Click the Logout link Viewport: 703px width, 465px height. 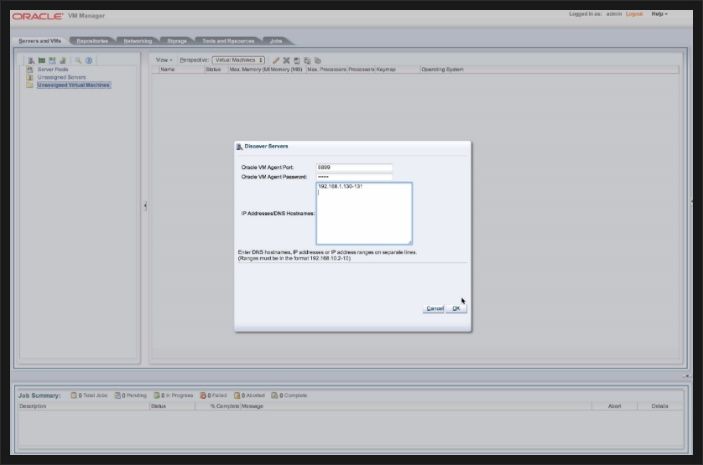click(x=634, y=14)
